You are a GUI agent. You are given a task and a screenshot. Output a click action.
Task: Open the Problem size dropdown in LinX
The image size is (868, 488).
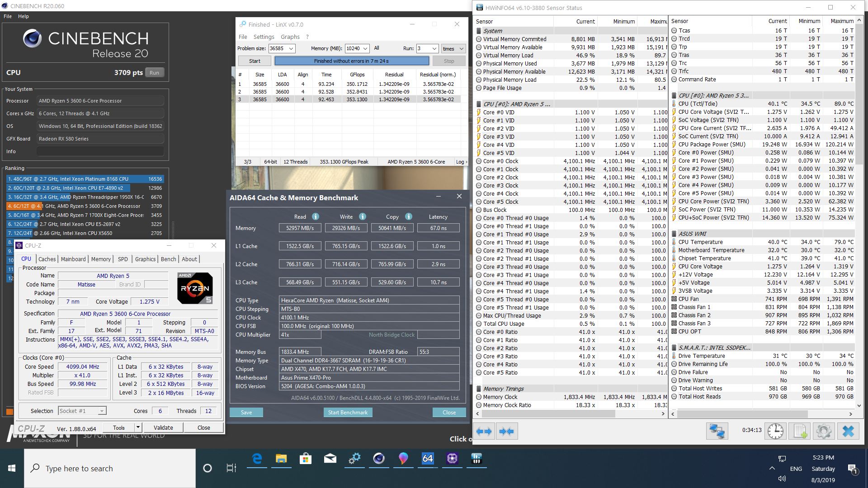[291, 48]
